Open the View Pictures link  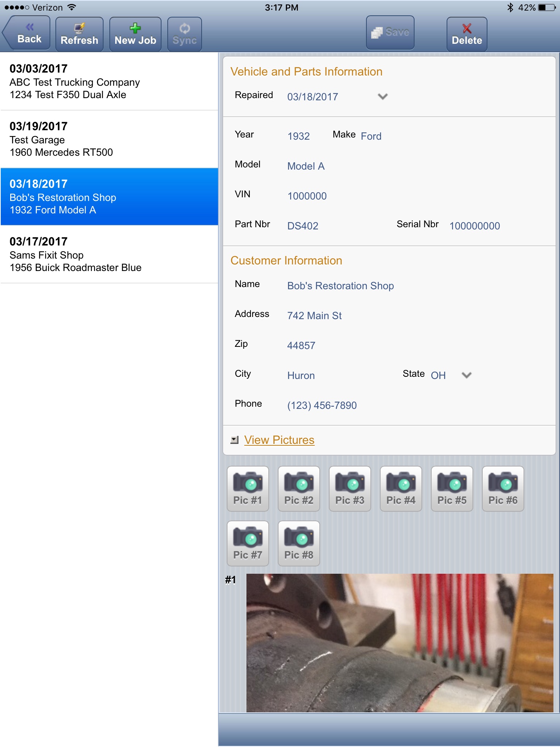click(x=279, y=440)
